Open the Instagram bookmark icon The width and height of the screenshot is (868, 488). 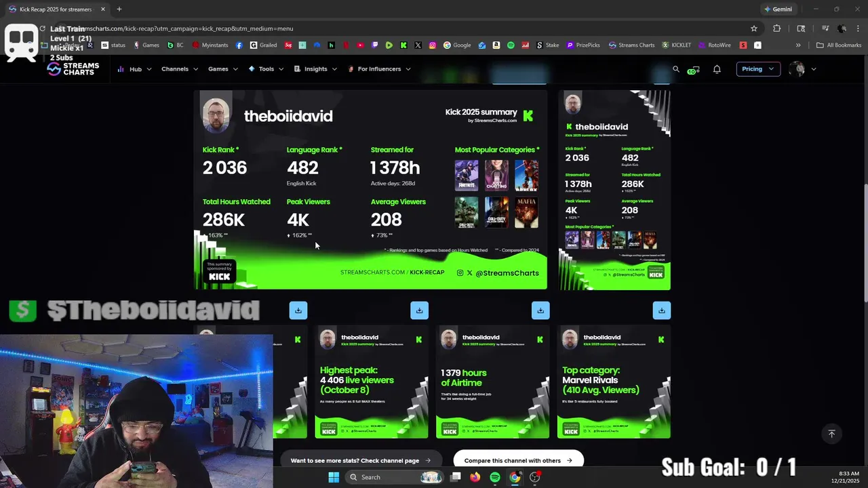tap(433, 45)
